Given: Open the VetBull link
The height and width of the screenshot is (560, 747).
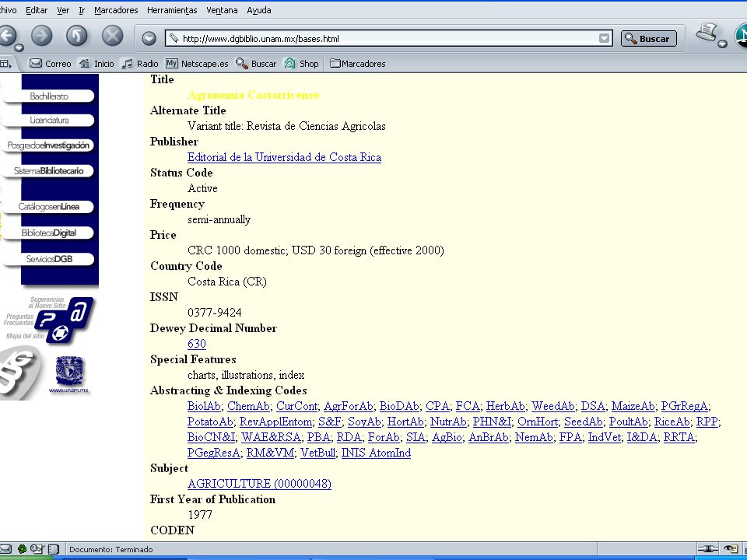Looking at the screenshot, I should (x=317, y=453).
